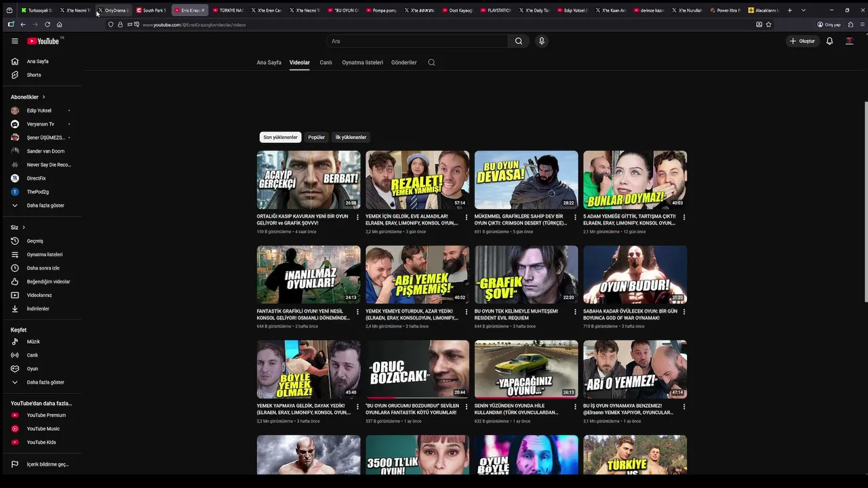Open the Giriş yap browser profile button
This screenshot has height=488, width=868.
coord(829,24)
